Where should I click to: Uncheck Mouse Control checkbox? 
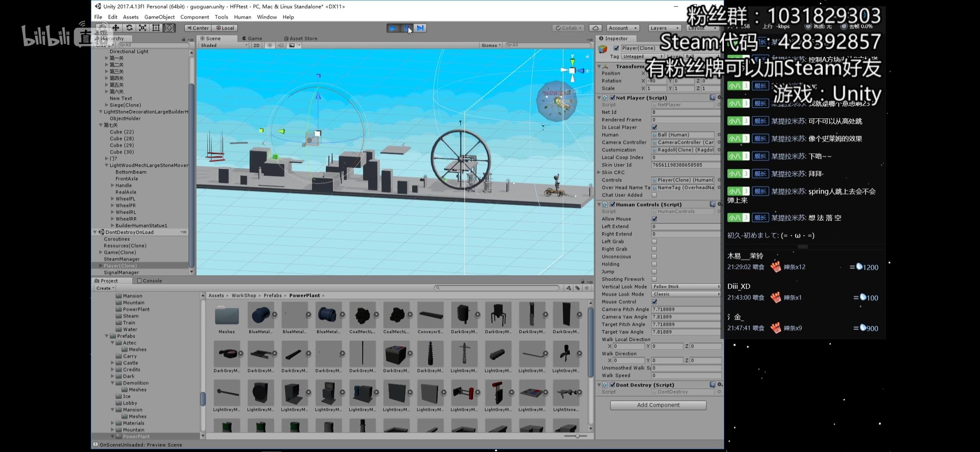654,302
